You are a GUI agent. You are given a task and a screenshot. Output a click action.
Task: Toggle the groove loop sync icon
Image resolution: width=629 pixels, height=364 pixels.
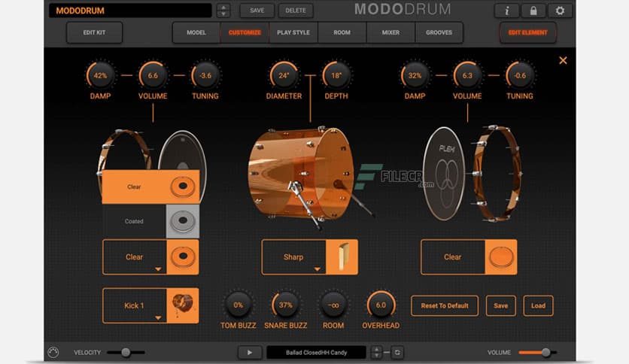click(397, 353)
